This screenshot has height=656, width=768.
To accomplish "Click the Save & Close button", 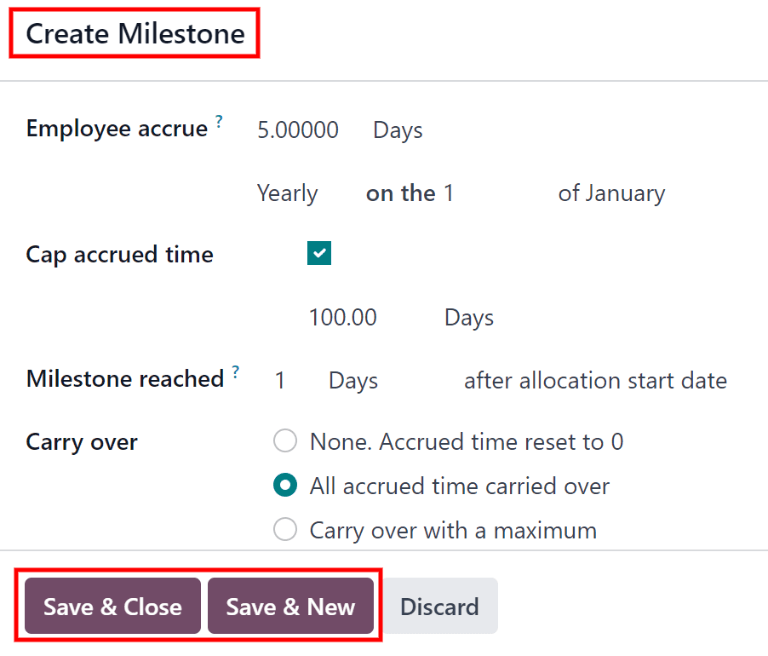I will coord(113,606).
